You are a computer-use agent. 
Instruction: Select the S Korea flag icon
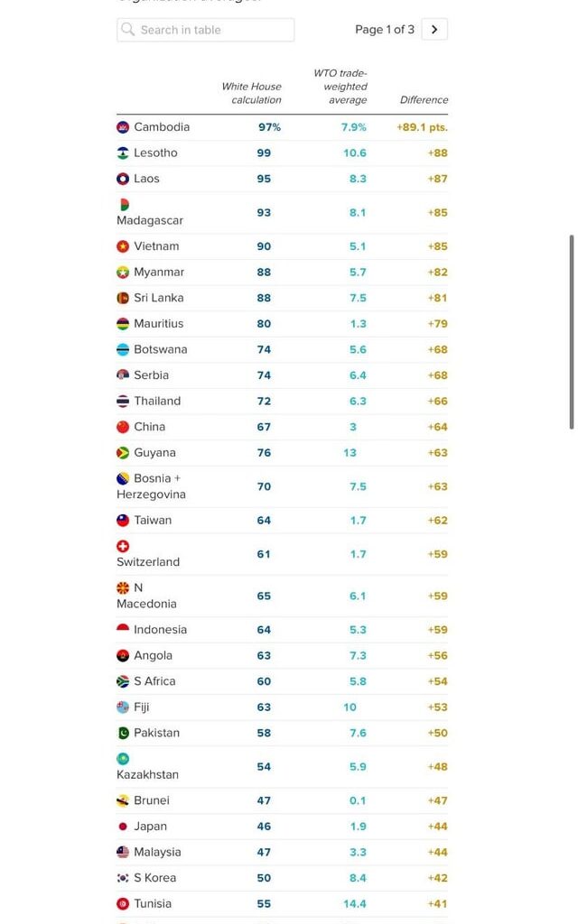coord(123,878)
